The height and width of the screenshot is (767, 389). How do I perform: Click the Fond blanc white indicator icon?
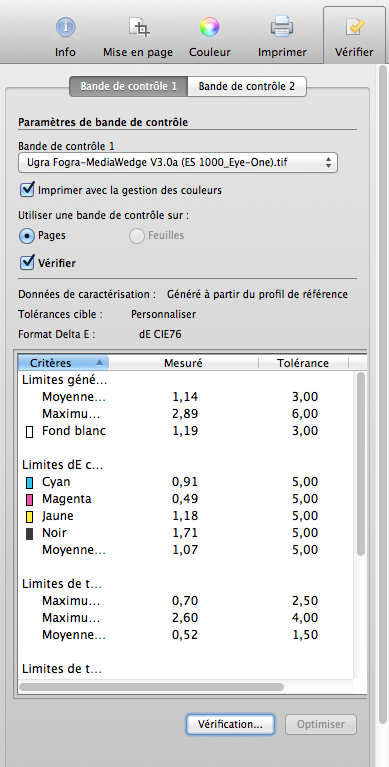point(29,432)
